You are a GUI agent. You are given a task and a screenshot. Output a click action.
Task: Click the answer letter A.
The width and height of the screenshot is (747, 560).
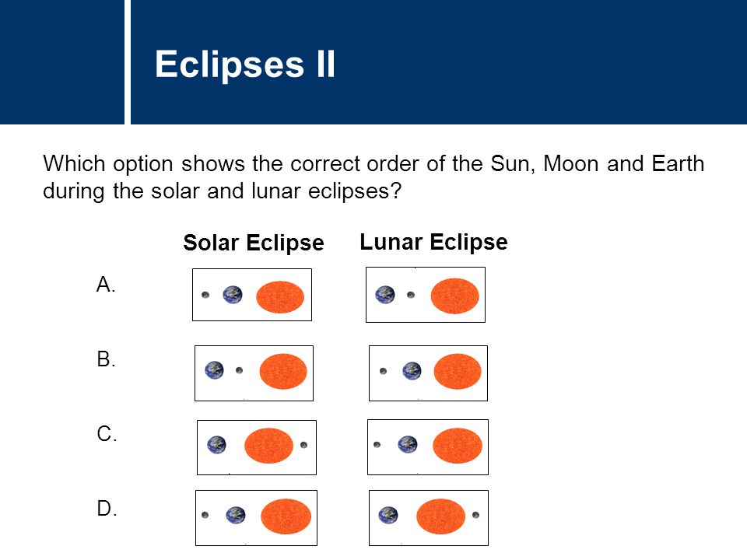[x=106, y=285]
